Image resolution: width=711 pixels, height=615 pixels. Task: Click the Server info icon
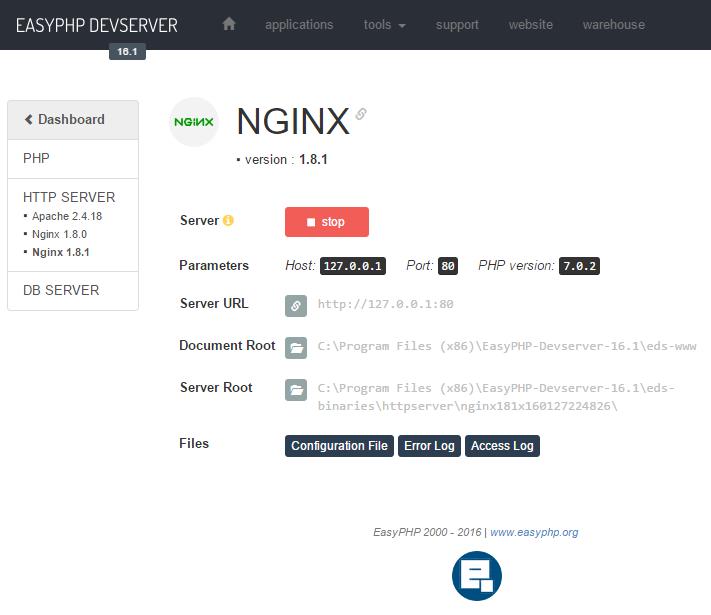coord(228,221)
